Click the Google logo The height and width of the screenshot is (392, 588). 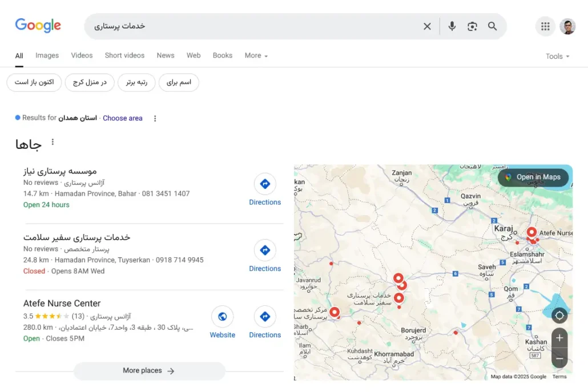(x=38, y=26)
